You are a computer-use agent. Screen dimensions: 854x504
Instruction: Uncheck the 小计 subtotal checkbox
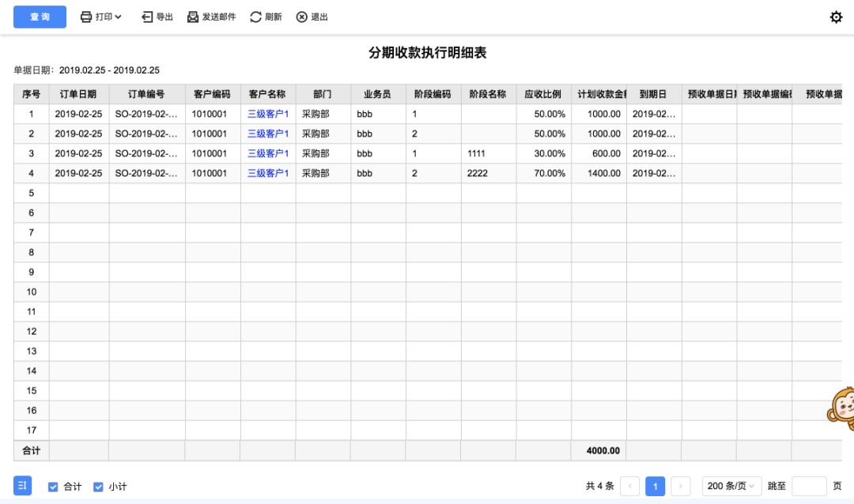[x=98, y=487]
